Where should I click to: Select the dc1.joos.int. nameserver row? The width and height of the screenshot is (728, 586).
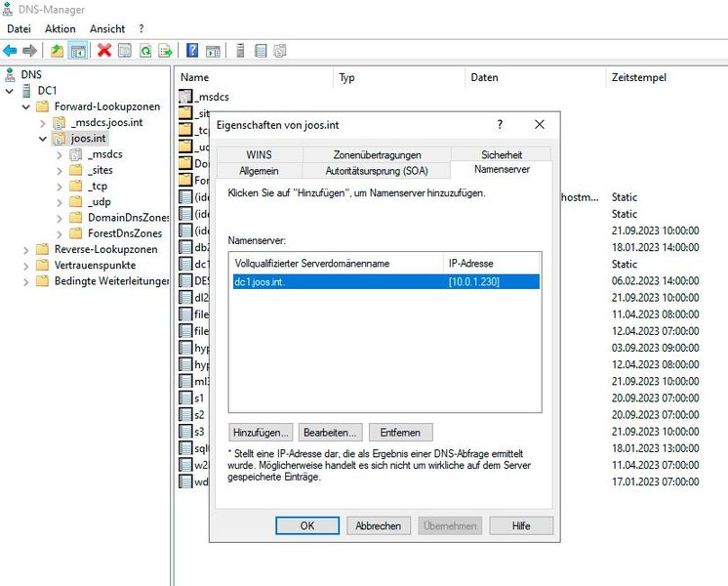[x=385, y=281]
